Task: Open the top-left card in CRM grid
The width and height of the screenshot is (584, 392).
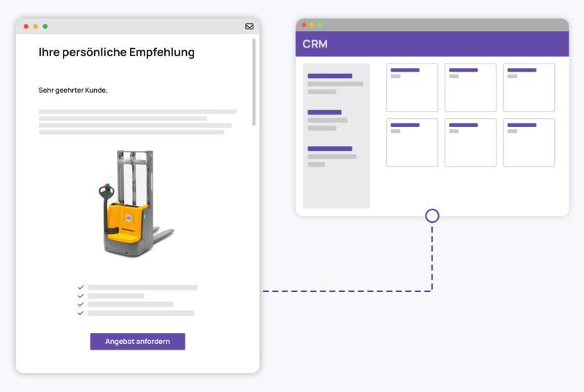Action: click(412, 88)
